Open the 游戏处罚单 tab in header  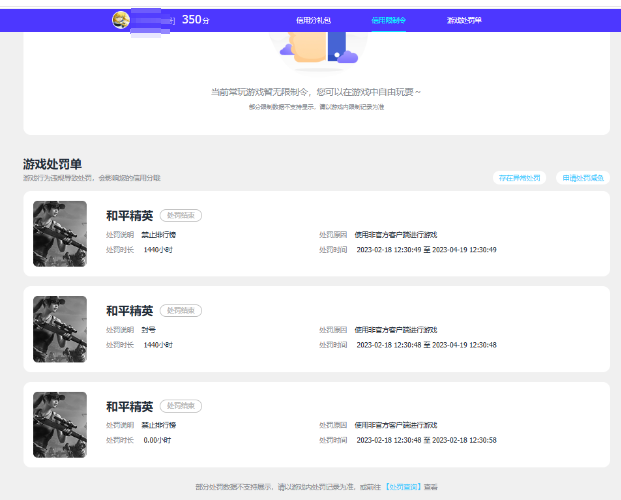click(464, 20)
